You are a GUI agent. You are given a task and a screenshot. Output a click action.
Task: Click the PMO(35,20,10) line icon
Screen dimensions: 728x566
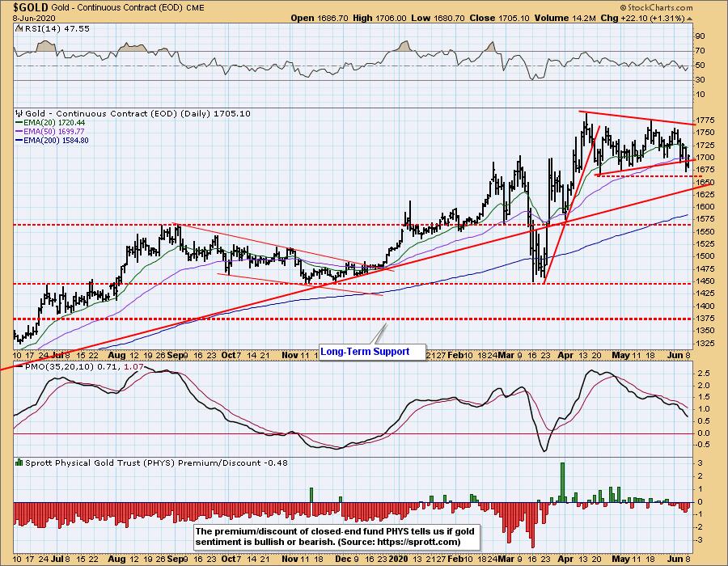point(19,366)
